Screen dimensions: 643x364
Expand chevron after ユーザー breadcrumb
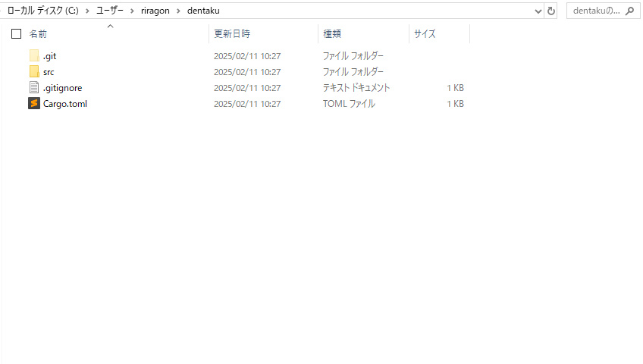coord(133,11)
